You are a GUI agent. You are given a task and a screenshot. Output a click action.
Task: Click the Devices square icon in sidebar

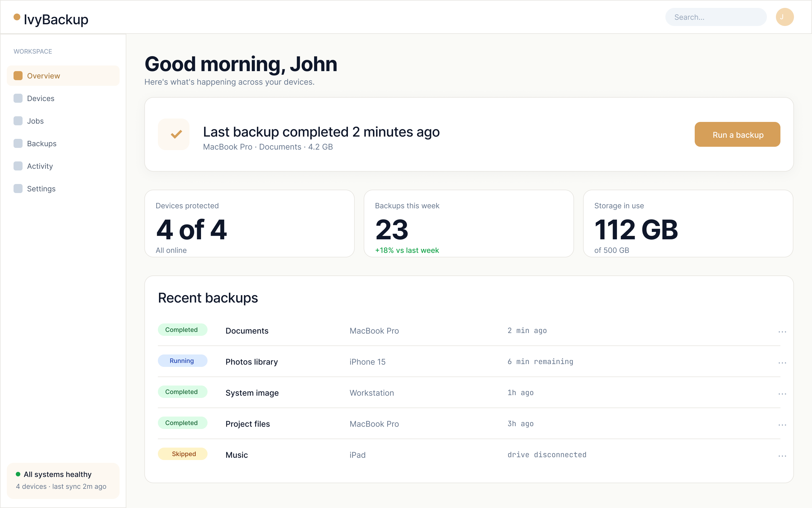click(18, 98)
